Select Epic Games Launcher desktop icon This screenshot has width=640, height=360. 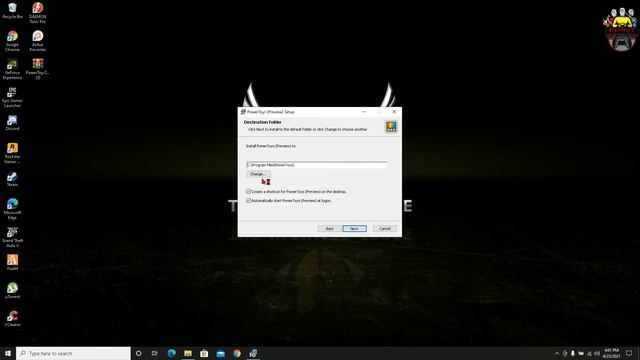click(12, 97)
